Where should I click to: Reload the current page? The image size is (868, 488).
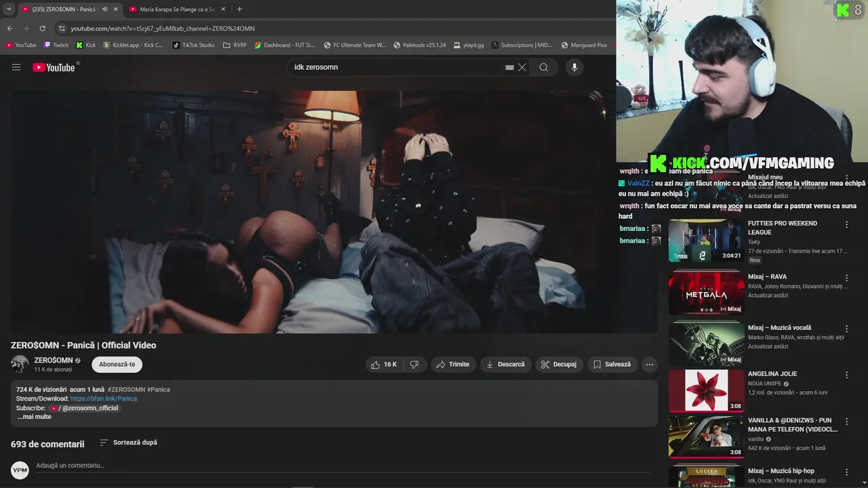(42, 28)
